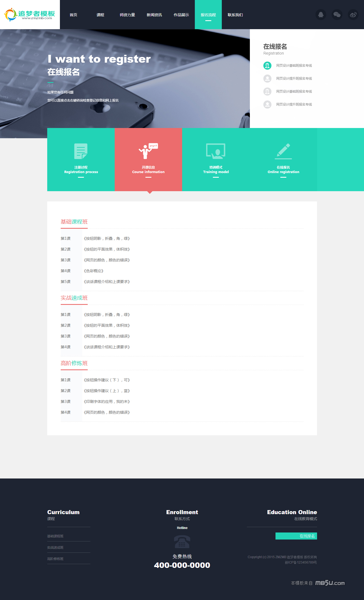Click lesson title 《色彩概论》

tap(94, 271)
